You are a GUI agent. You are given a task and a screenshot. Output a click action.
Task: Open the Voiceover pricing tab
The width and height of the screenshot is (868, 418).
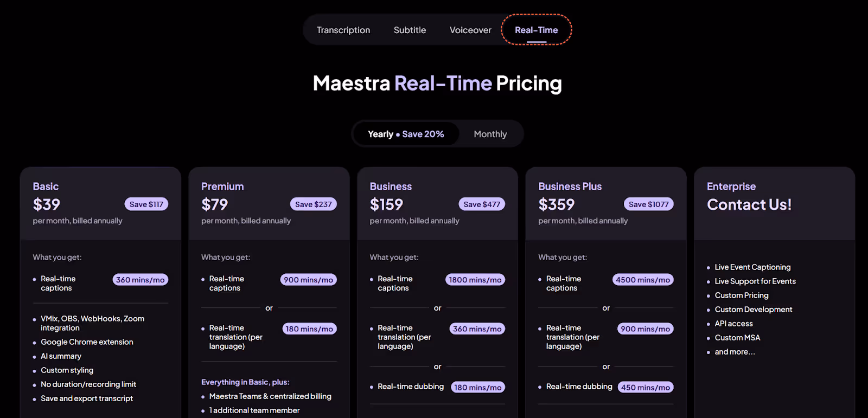pyautogui.click(x=470, y=30)
